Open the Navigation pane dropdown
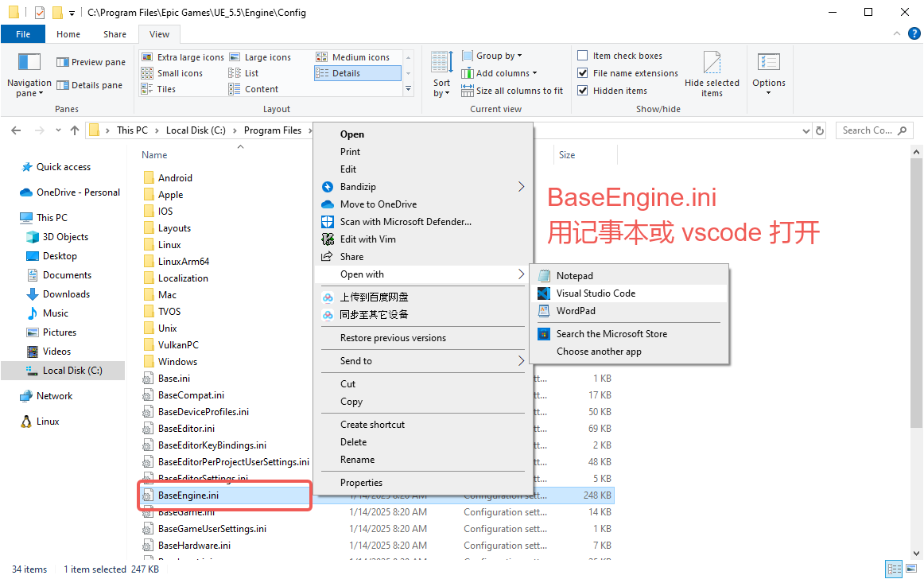924x579 pixels. tap(29, 75)
